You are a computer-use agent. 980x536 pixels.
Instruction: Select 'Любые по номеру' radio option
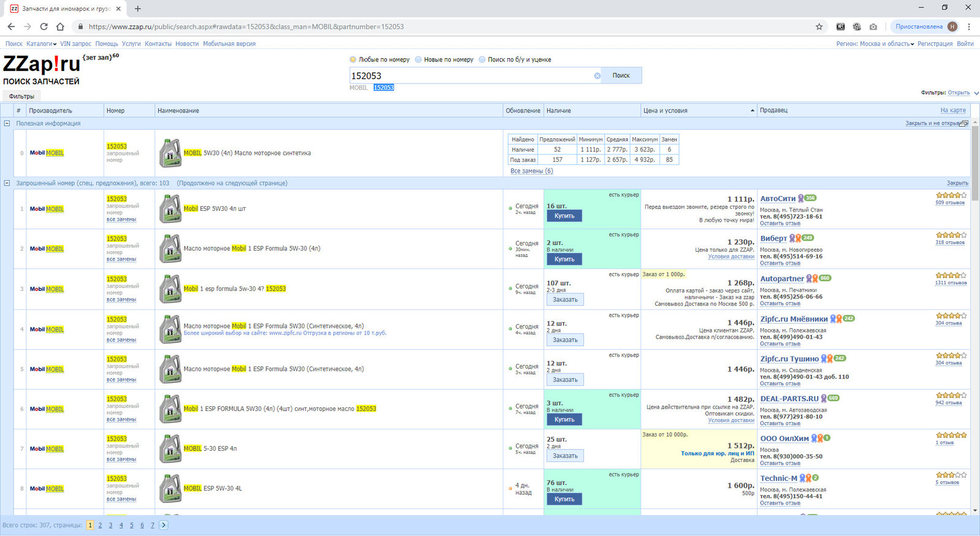(353, 59)
